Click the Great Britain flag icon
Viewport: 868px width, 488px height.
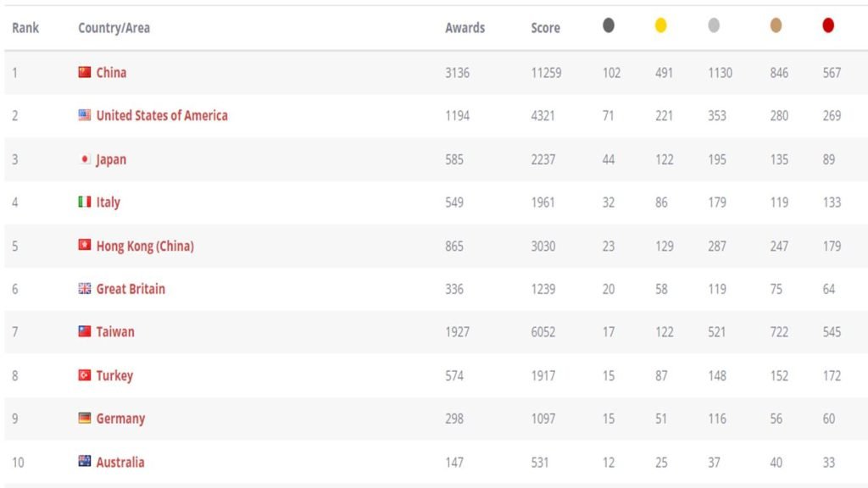[84, 288]
